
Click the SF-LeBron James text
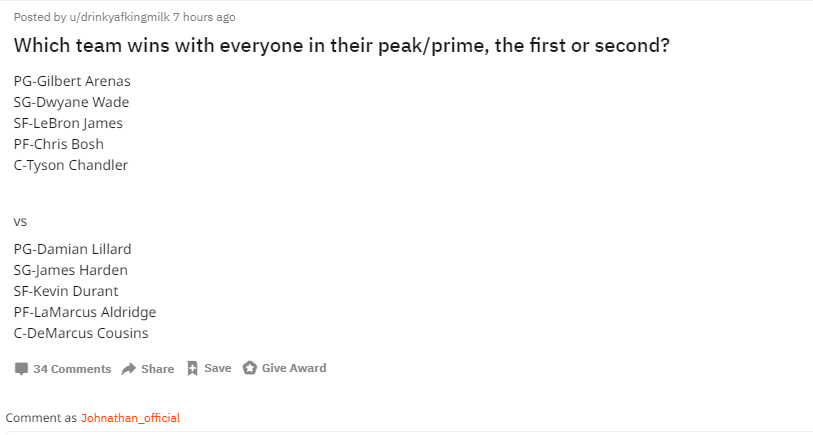(x=68, y=123)
